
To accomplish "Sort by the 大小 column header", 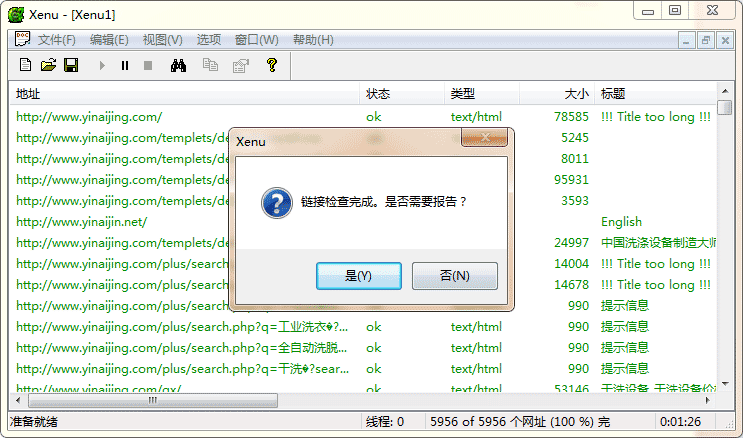I will [557, 93].
